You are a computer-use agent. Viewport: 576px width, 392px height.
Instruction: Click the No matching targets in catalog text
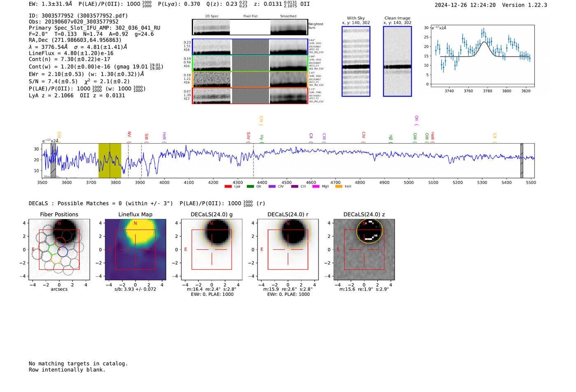tap(78, 364)
